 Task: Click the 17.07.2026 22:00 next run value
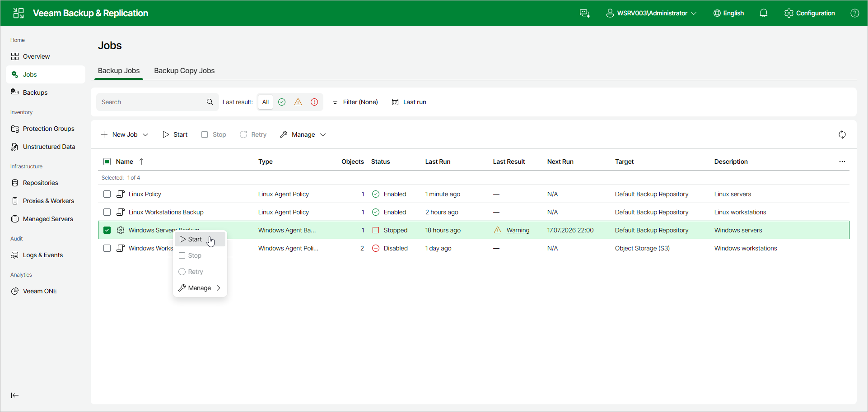pyautogui.click(x=570, y=230)
